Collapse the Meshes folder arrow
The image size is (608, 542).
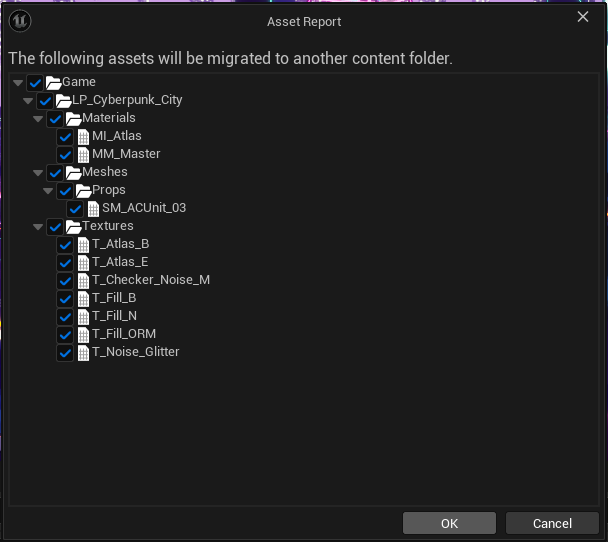click(x=38, y=172)
